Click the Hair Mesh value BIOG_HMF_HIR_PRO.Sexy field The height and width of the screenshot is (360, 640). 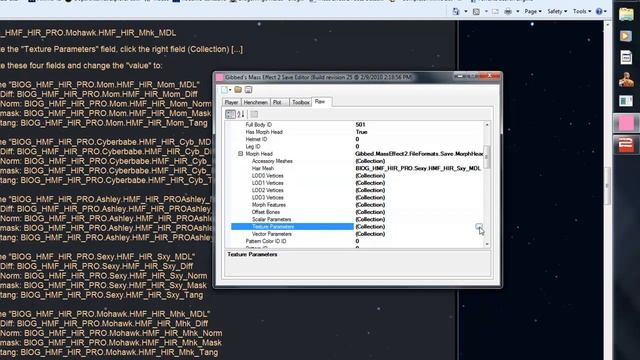[x=418, y=168]
